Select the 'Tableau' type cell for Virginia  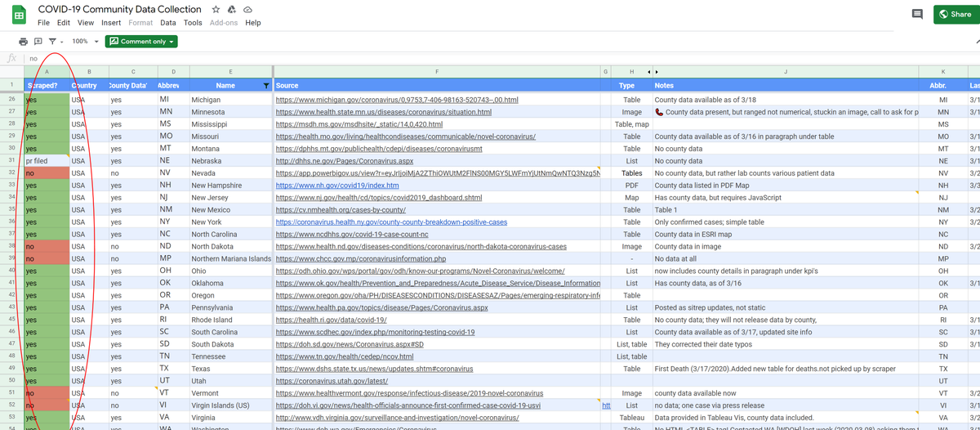[x=631, y=418]
